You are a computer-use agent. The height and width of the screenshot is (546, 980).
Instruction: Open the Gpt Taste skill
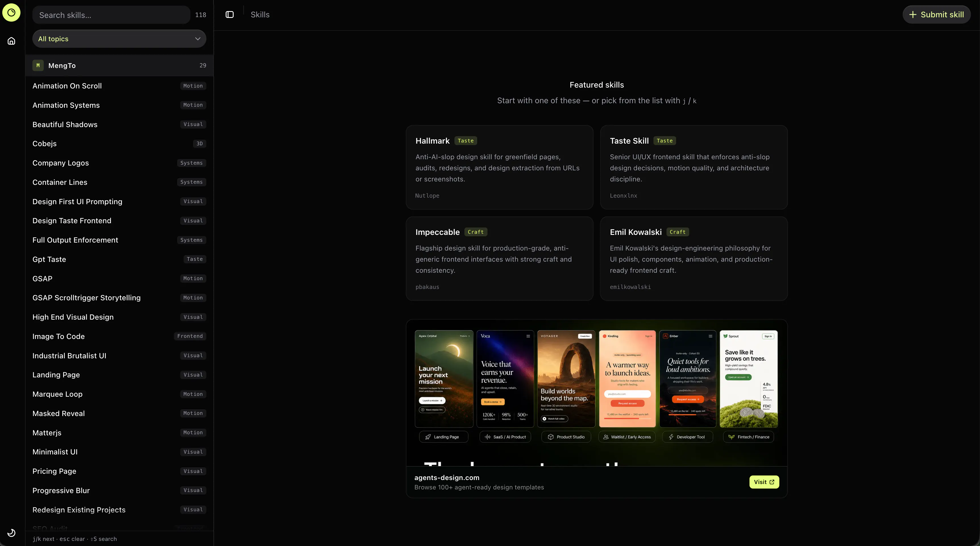[119, 259]
